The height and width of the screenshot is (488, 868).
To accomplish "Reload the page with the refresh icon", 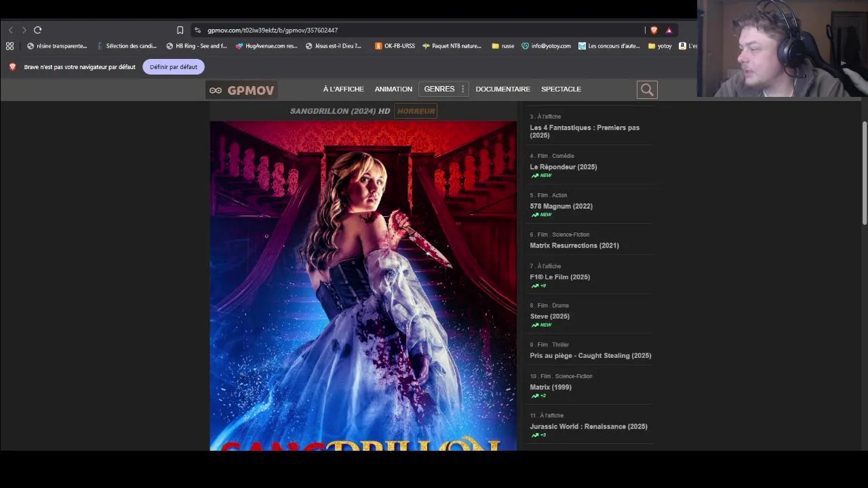I will click(x=38, y=30).
